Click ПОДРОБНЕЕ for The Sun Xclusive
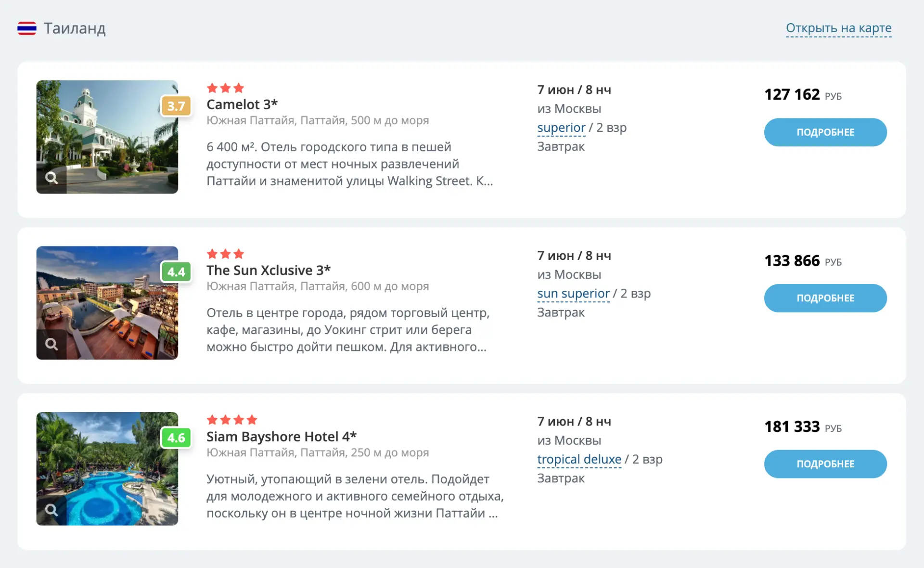 point(825,298)
